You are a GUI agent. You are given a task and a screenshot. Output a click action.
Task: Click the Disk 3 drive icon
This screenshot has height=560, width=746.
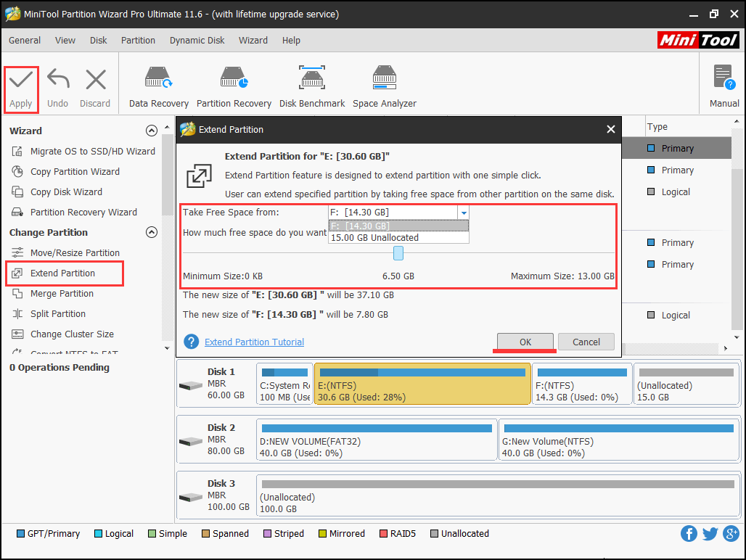click(191, 497)
